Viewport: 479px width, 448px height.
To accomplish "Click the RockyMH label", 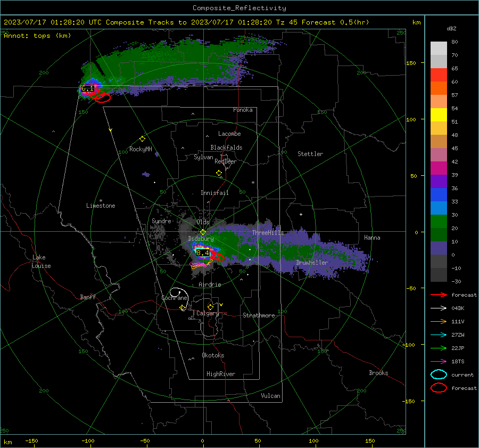I will 141,149.
